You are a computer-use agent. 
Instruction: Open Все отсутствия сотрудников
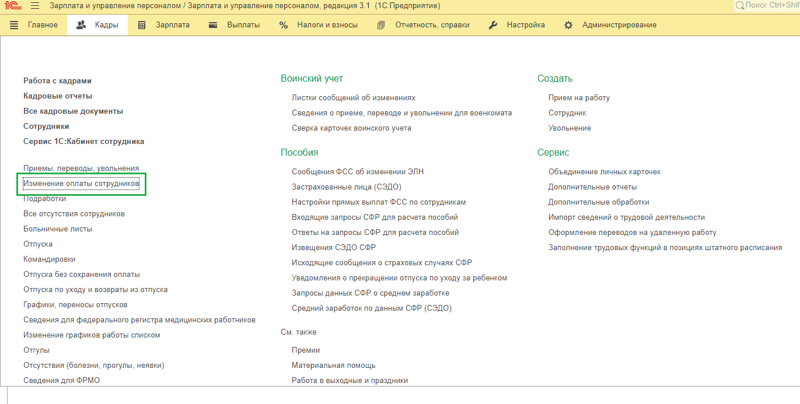[x=74, y=214]
